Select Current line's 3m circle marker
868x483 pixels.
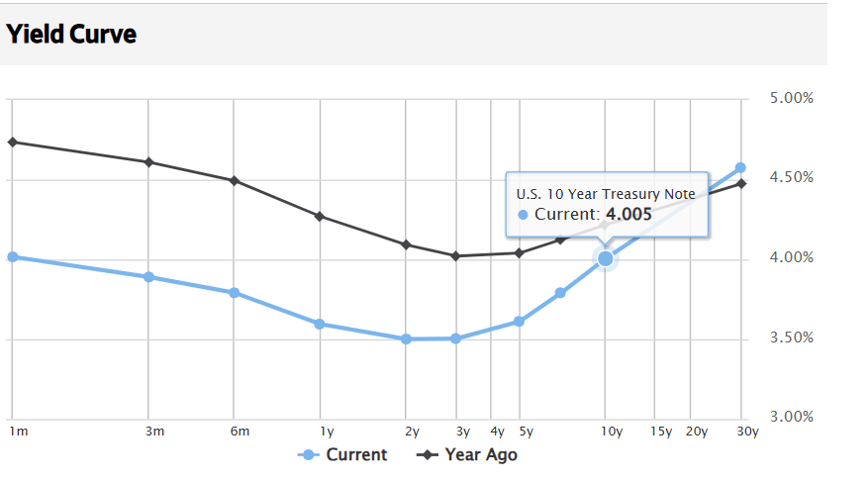[x=148, y=277]
